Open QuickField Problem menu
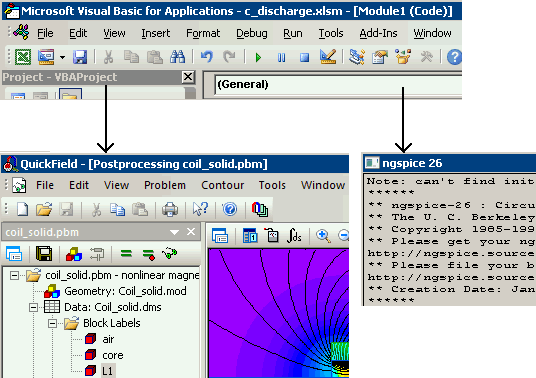Screen dimensions: 536x378 pyautogui.click(x=165, y=185)
